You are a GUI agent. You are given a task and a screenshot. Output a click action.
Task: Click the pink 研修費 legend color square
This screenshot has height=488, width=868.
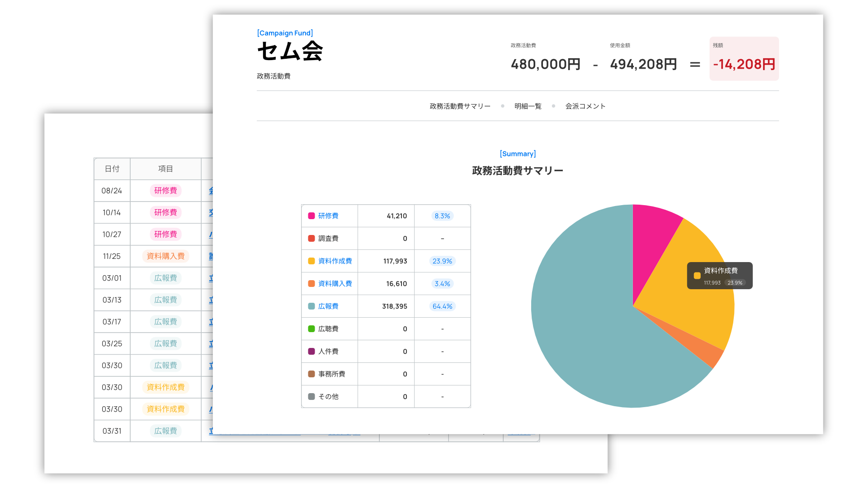[x=311, y=216]
